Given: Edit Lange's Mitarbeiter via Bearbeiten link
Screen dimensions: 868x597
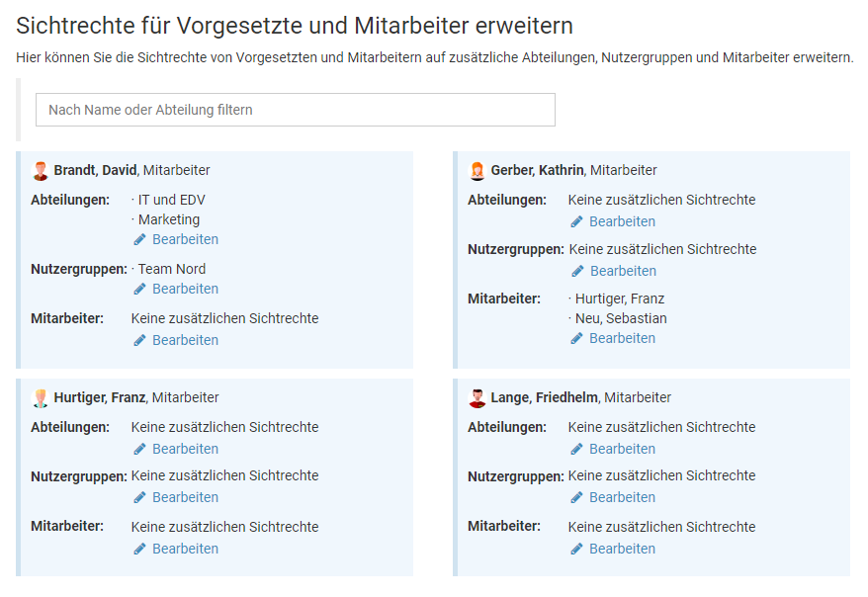Looking at the screenshot, I should pyautogui.click(x=622, y=549).
